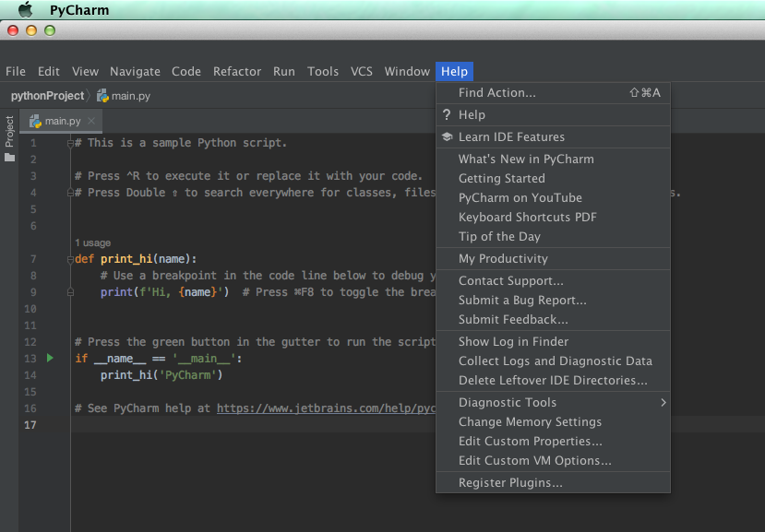Close the highlighted Help menu

[454, 71]
